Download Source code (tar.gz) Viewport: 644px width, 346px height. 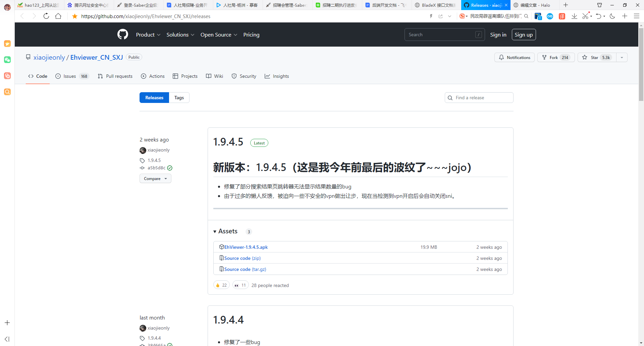pyautogui.click(x=245, y=269)
